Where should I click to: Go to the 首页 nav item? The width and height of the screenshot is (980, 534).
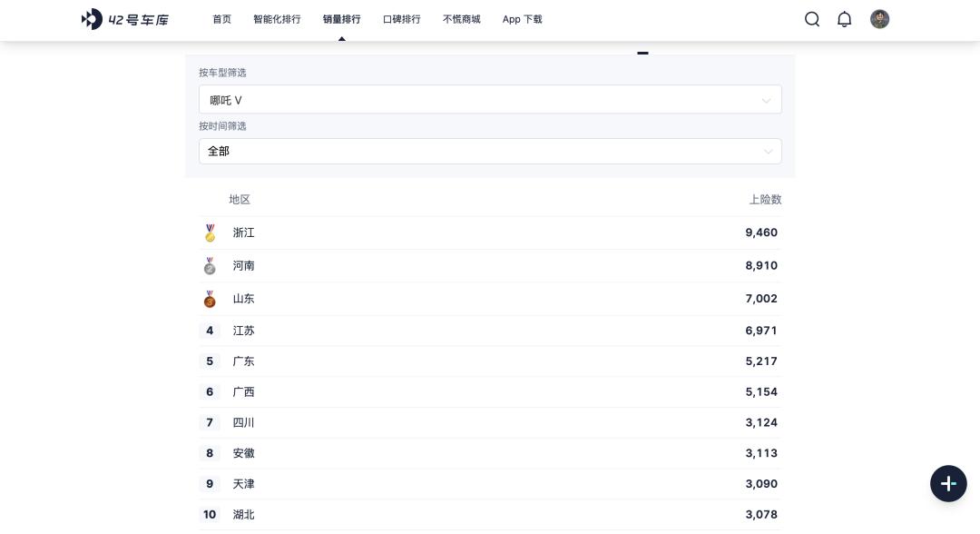221,19
